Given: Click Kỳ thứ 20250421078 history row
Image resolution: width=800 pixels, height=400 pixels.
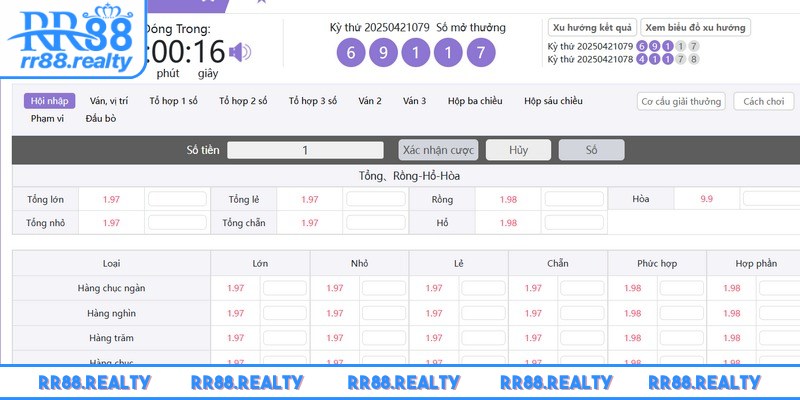Looking at the screenshot, I should (622, 59).
